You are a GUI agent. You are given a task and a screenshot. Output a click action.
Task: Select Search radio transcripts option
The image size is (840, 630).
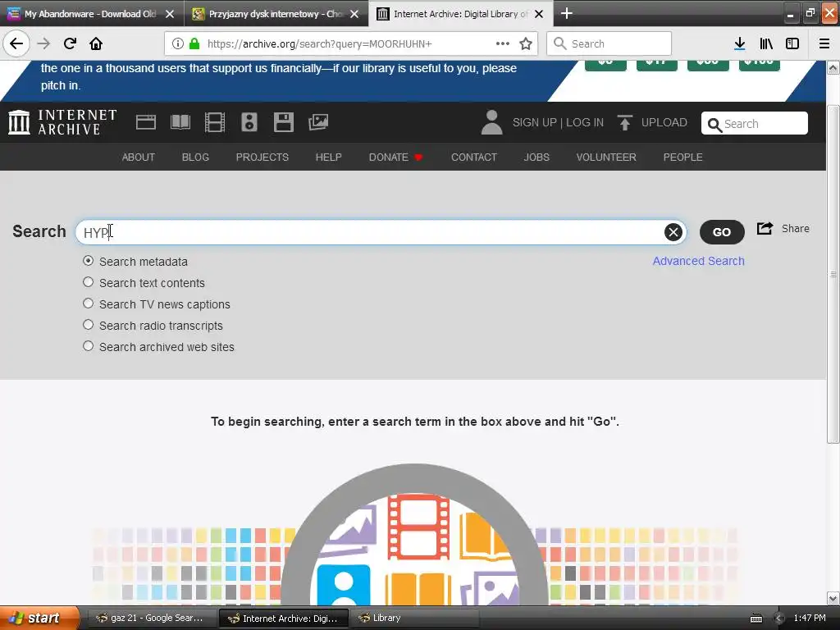tap(89, 325)
